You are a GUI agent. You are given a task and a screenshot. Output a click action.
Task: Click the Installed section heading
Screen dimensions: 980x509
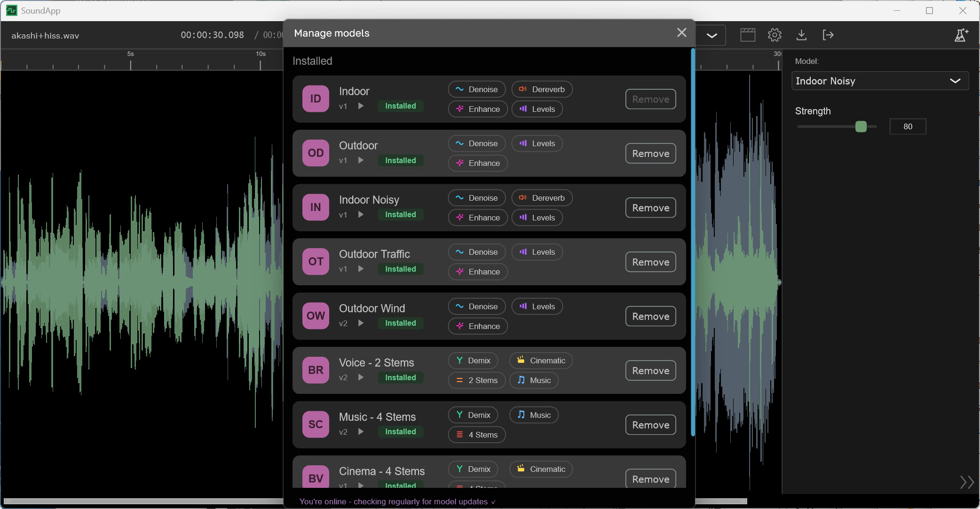(312, 61)
